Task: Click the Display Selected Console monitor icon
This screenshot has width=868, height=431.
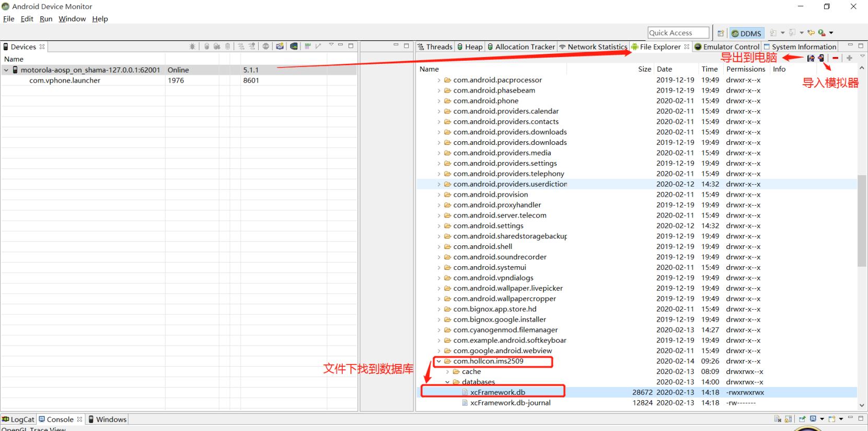Action: pyautogui.click(x=813, y=418)
